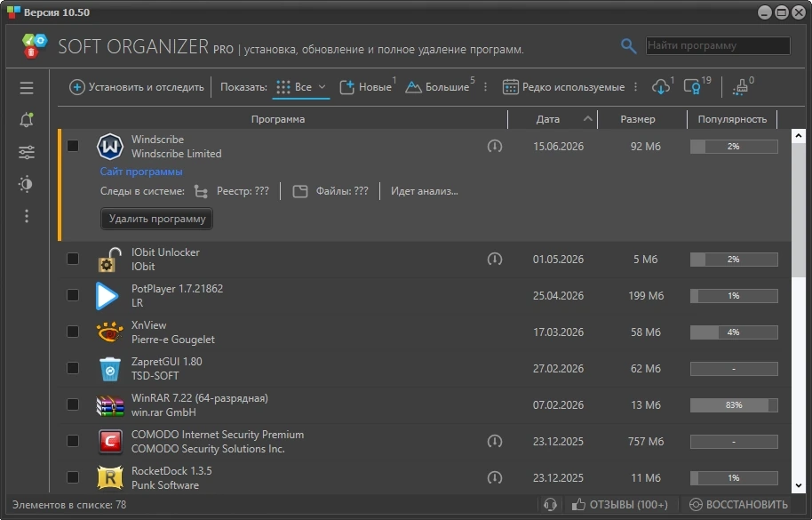Expand the 'Все' filter dropdown

pos(322,87)
